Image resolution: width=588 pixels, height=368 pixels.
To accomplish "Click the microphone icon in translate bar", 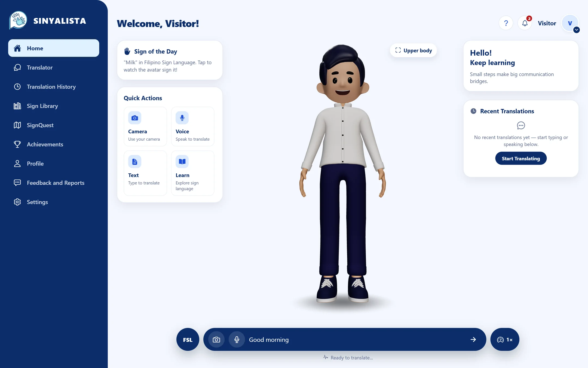I will (x=237, y=340).
